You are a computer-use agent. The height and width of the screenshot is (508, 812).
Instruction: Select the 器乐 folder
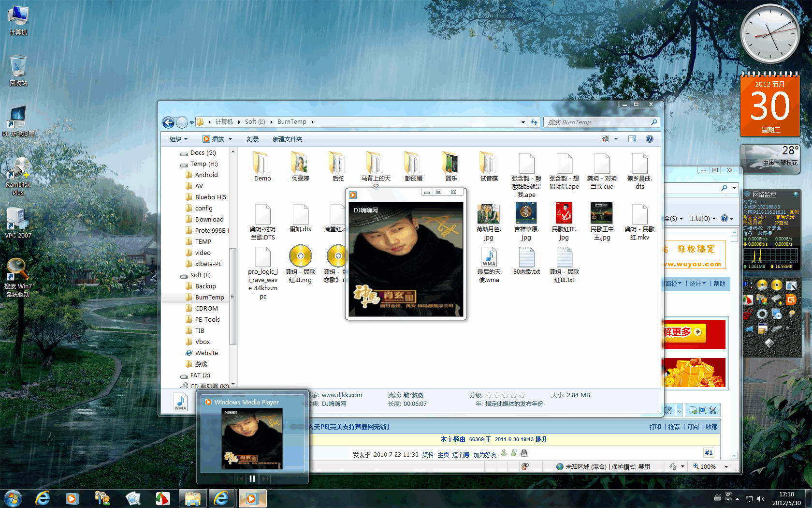[x=451, y=167]
